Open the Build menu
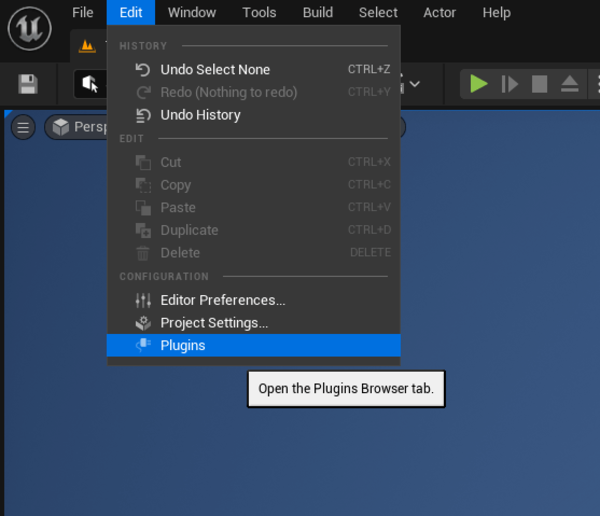This screenshot has height=516, width=600. click(318, 13)
